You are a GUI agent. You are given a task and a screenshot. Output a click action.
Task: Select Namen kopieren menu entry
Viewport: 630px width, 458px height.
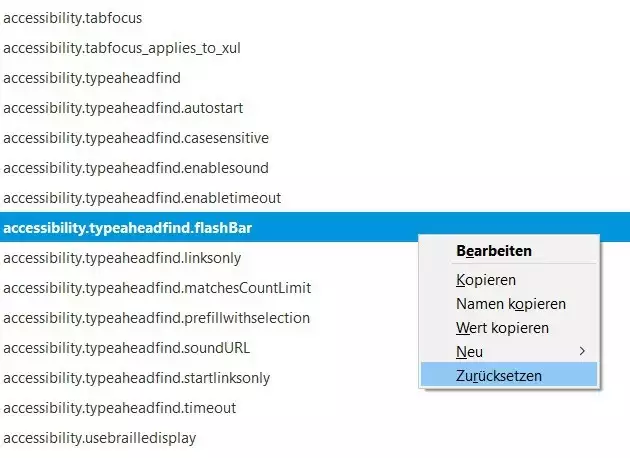pos(510,304)
